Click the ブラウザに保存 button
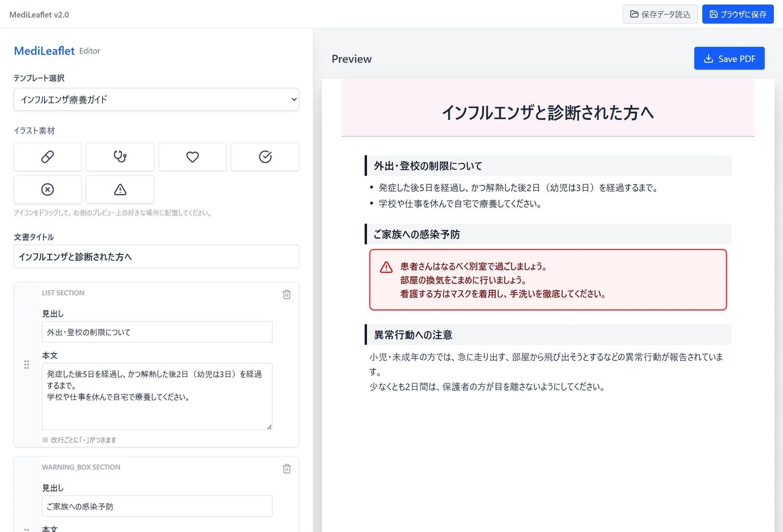 (738, 14)
